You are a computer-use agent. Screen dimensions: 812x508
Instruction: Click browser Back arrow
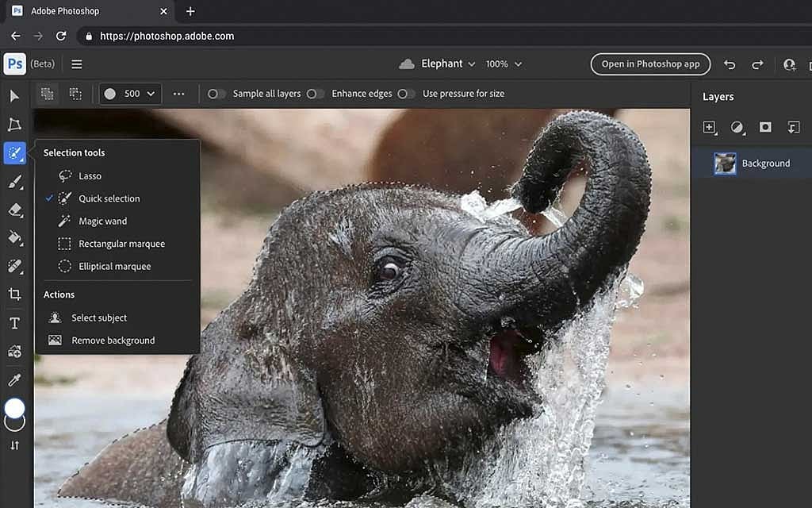coord(16,36)
